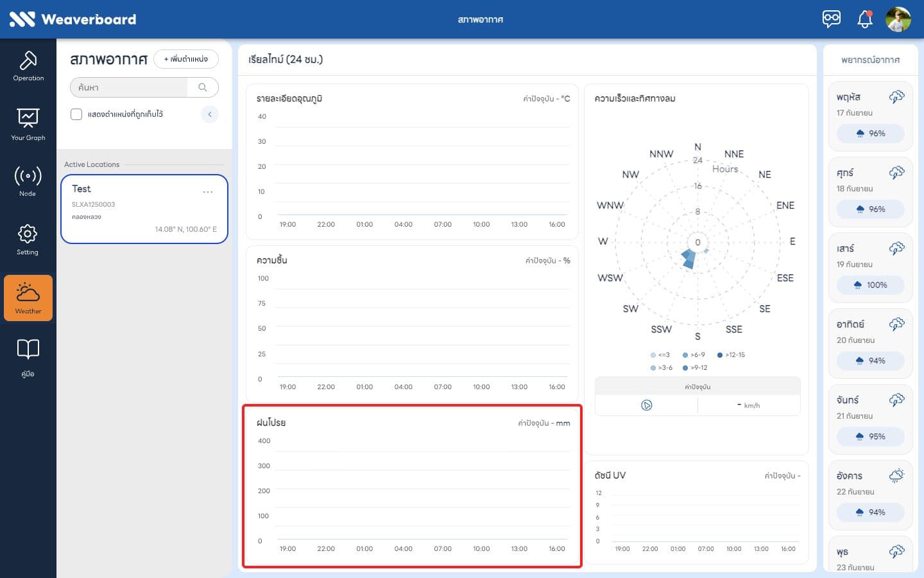
Task: Click the Active Locations label
Action: pos(92,164)
